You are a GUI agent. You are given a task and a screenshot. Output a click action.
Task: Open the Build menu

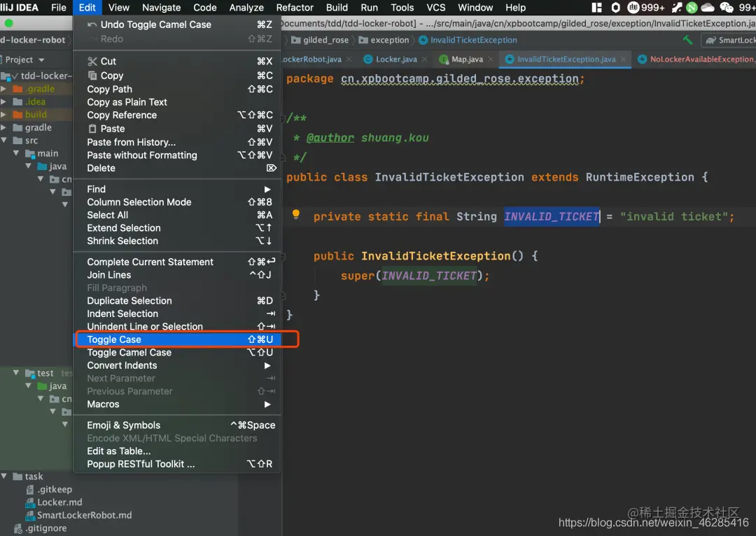[337, 7]
